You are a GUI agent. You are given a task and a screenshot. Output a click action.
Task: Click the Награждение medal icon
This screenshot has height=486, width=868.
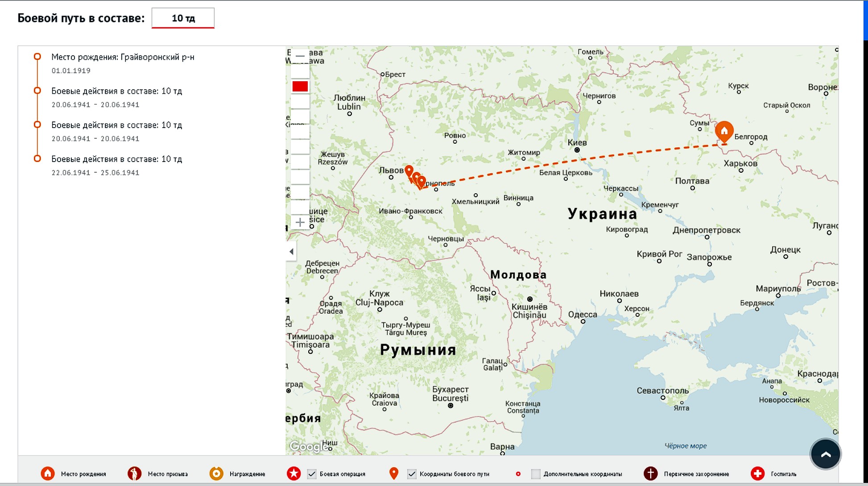pyautogui.click(x=216, y=474)
